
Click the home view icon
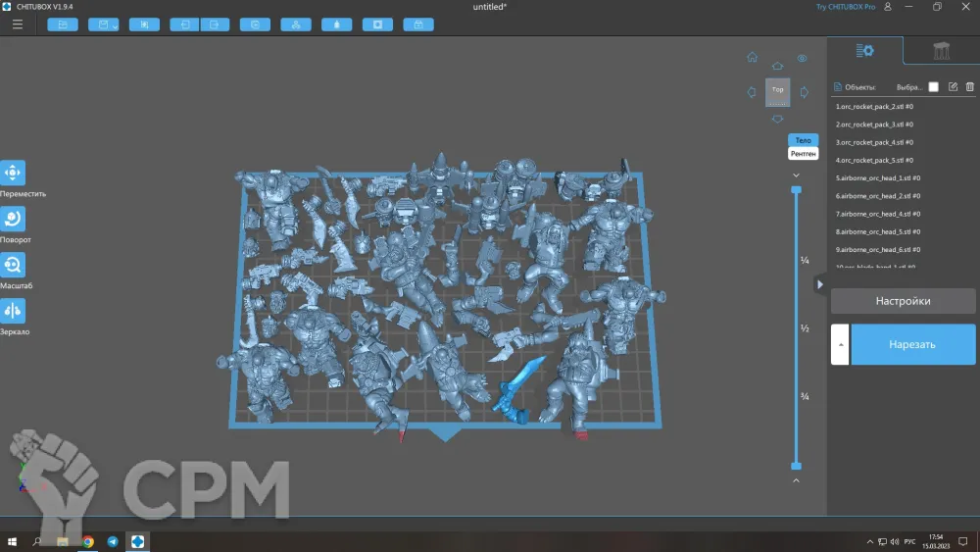(752, 58)
